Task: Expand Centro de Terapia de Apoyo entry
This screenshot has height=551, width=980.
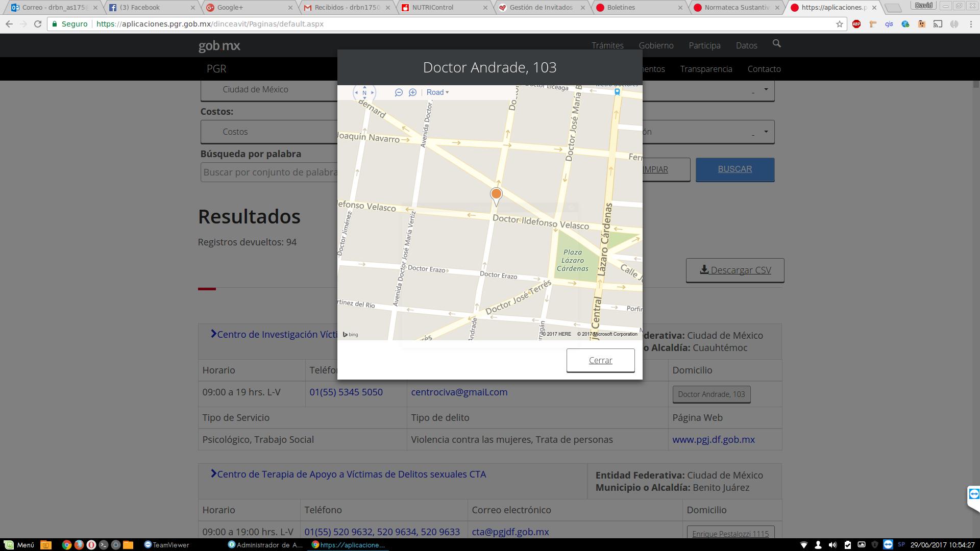Action: pyautogui.click(x=348, y=474)
